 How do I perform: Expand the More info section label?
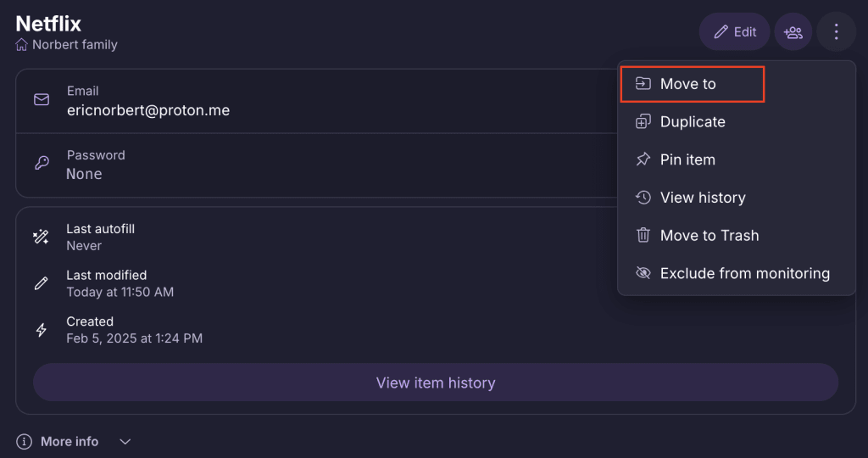click(x=70, y=441)
